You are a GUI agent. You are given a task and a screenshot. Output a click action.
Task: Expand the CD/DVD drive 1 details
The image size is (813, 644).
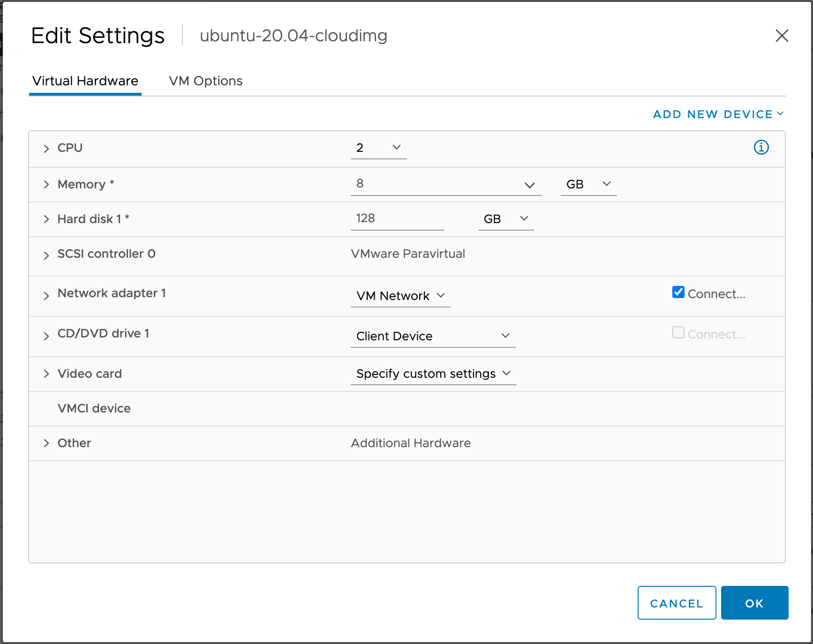pyautogui.click(x=46, y=335)
